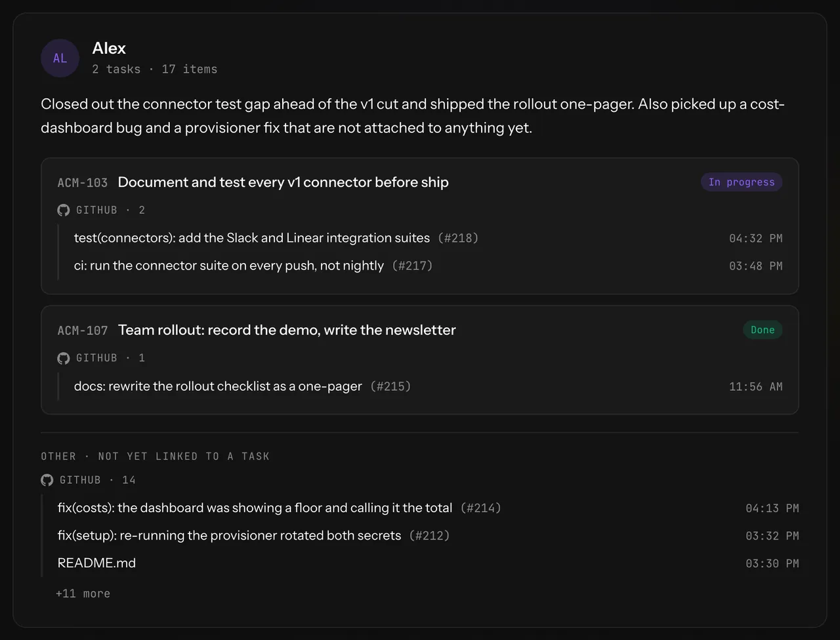Open task ID ACM-103
This screenshot has width=840, height=640.
pos(83,182)
